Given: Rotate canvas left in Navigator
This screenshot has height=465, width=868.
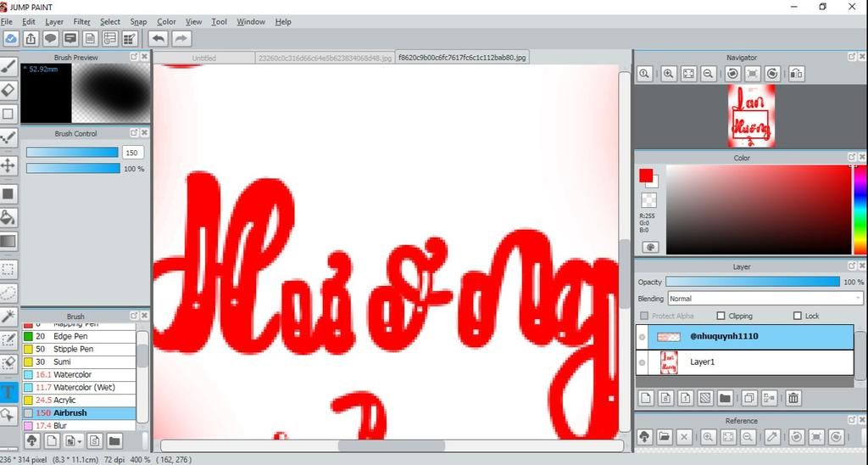Looking at the screenshot, I should (x=733, y=73).
